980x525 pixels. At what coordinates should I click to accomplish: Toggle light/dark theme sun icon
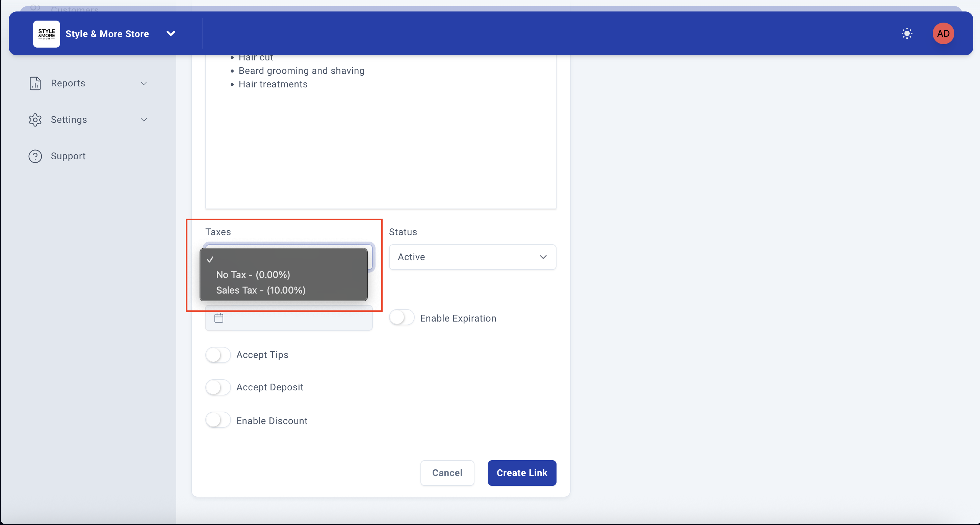point(907,33)
